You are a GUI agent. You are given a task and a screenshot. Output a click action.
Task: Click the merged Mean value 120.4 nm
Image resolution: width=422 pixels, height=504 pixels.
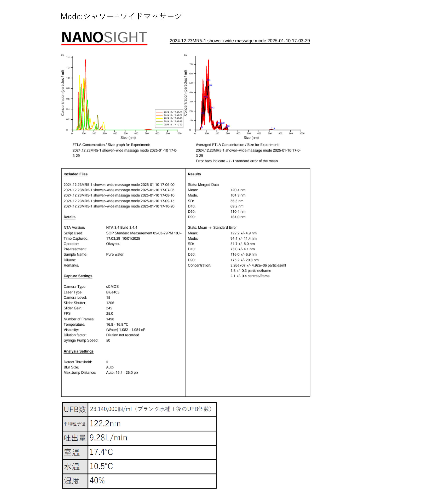pyautogui.click(x=238, y=190)
